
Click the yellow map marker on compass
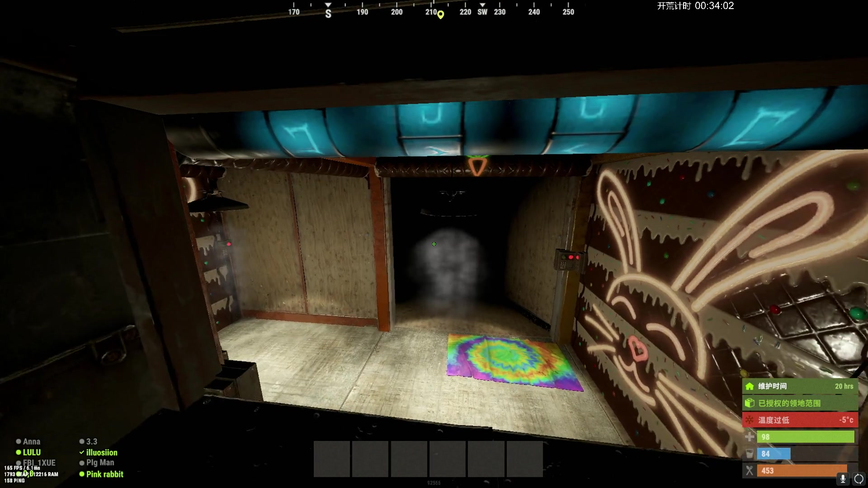coord(441,15)
